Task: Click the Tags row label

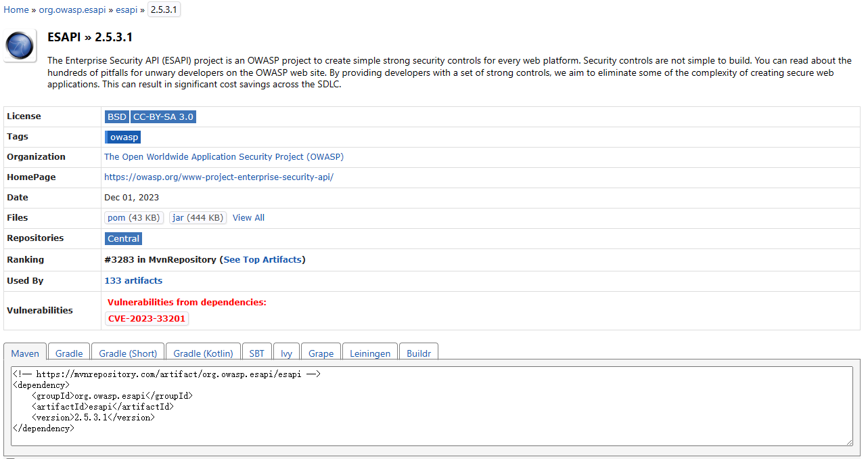Action: point(18,136)
